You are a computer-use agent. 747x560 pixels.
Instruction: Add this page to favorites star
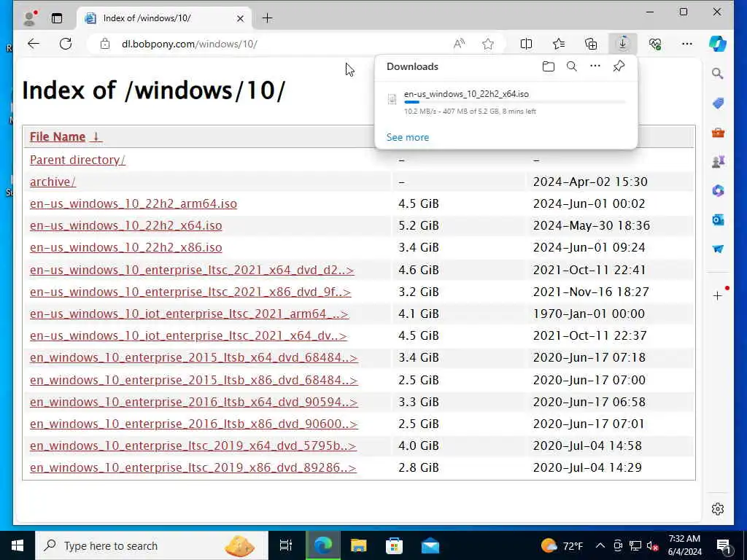(x=488, y=44)
